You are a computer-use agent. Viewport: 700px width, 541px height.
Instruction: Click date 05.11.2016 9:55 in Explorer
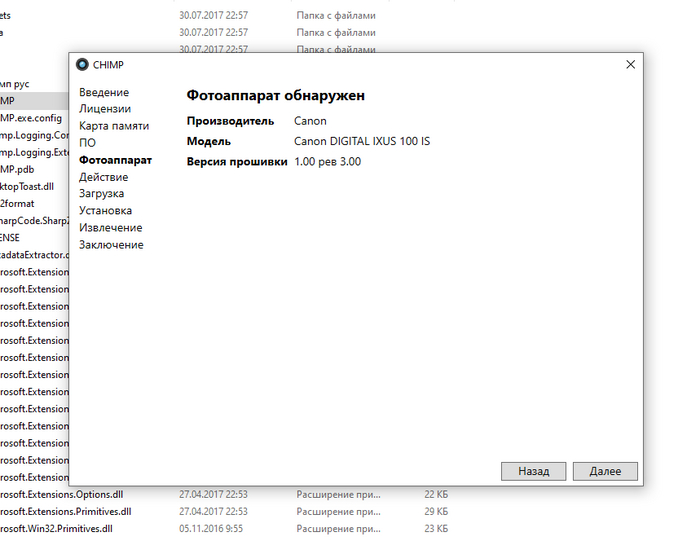pos(211,529)
